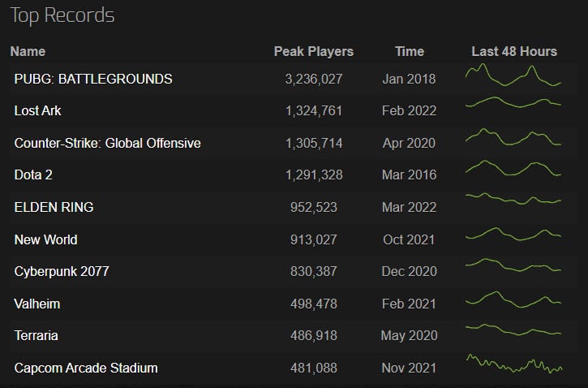Sort by the Peak Players column header
Image resolution: width=588 pixels, height=388 pixels.
(x=314, y=51)
